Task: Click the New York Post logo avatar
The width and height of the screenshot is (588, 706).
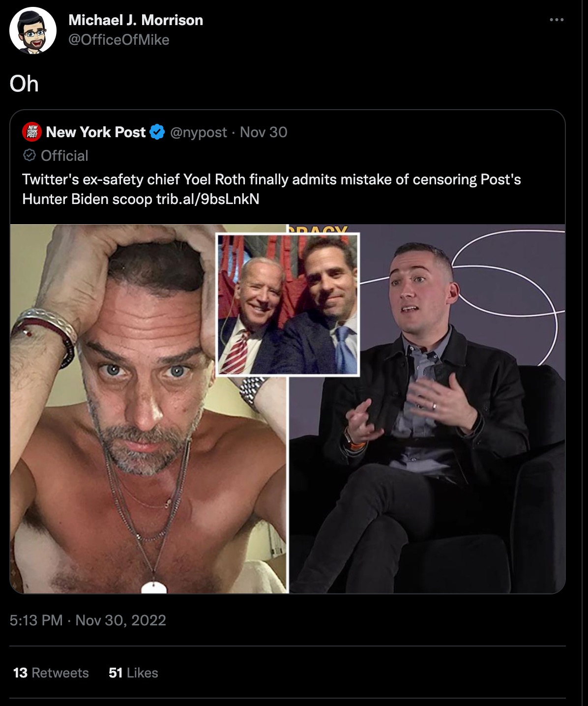Action: [33, 132]
